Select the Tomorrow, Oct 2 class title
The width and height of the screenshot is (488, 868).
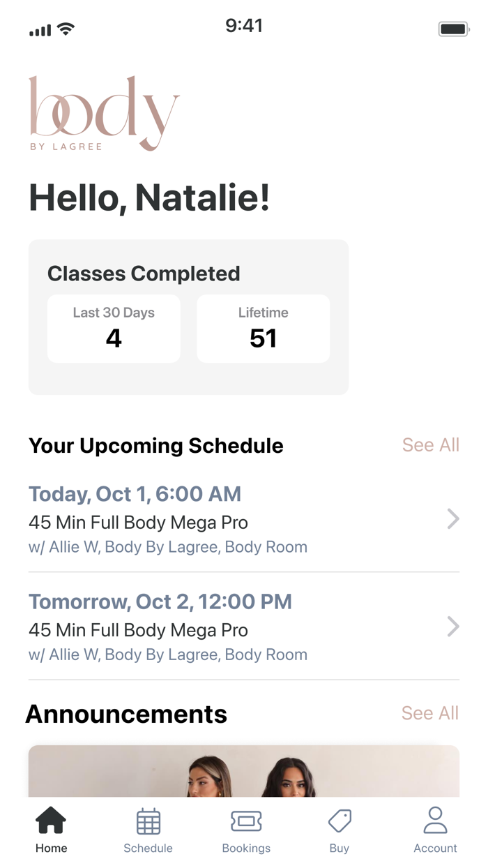[138, 630]
